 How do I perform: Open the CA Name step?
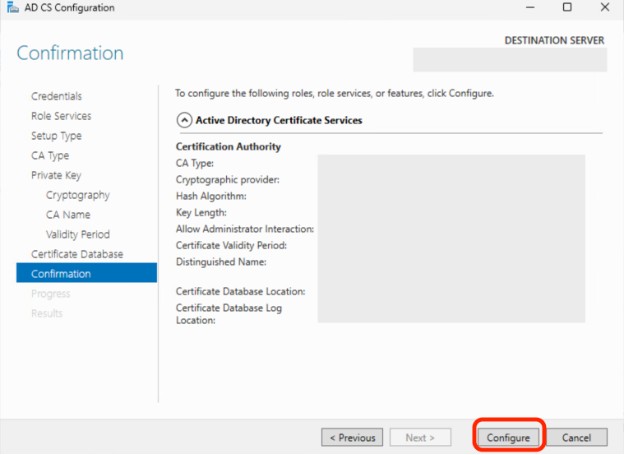tap(68, 215)
